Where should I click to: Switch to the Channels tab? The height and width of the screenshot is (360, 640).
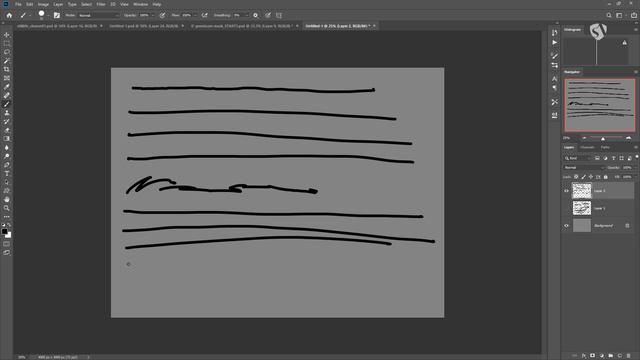(x=587, y=147)
